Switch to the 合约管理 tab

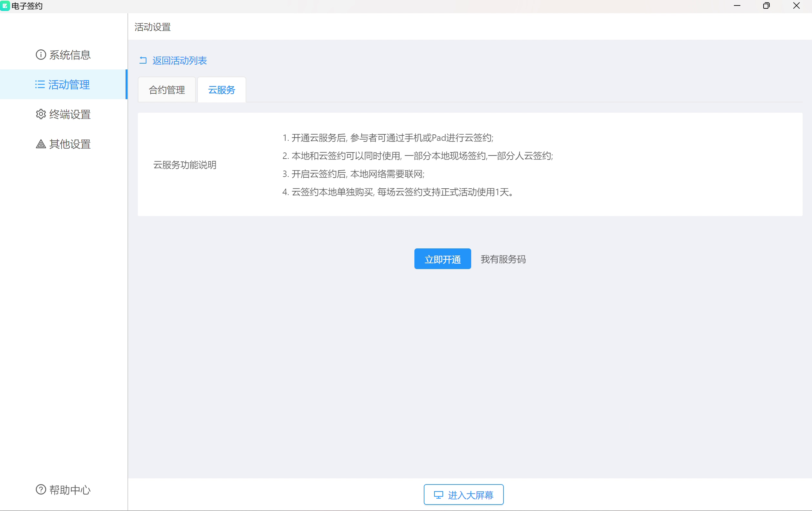pos(167,90)
